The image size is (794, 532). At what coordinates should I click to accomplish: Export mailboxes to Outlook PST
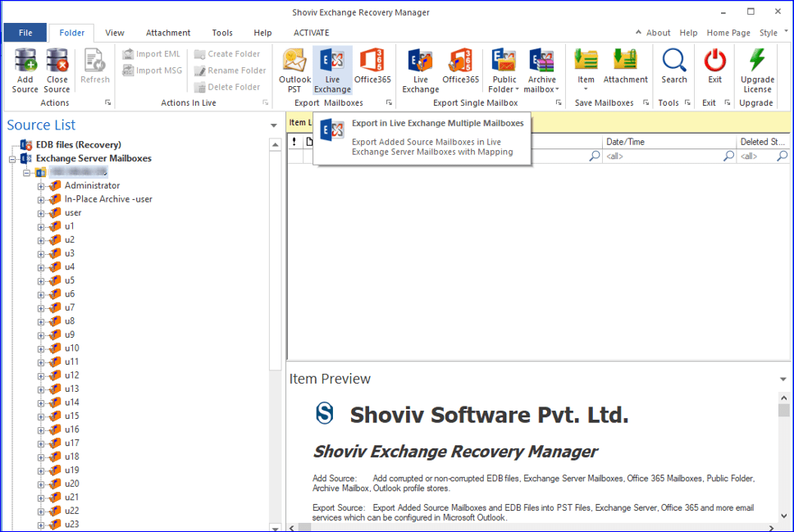point(294,70)
